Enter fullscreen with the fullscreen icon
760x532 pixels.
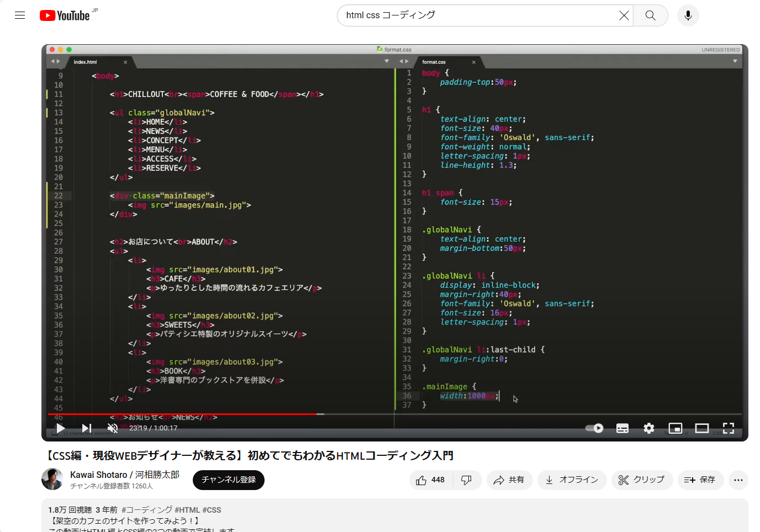click(x=728, y=428)
